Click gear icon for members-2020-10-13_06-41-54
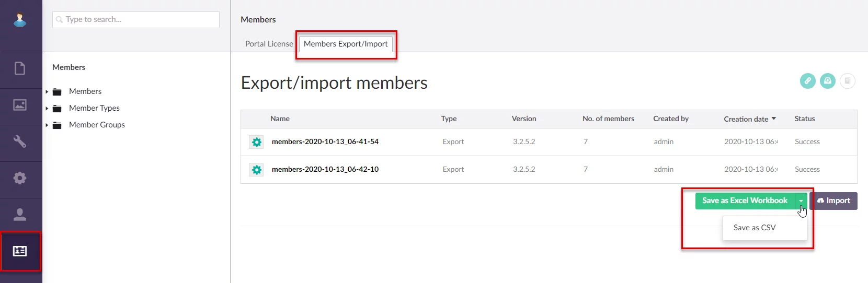Viewport: 868px width, 283px height. [256, 142]
